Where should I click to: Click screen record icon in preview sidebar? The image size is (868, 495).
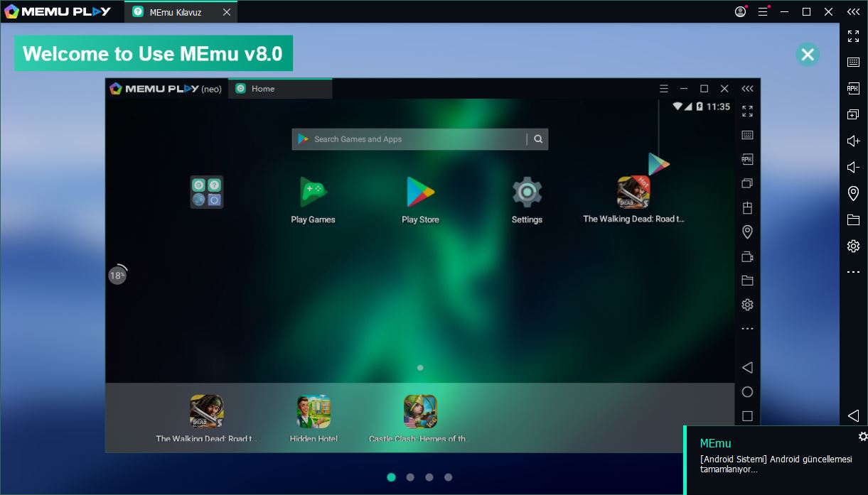(x=747, y=256)
